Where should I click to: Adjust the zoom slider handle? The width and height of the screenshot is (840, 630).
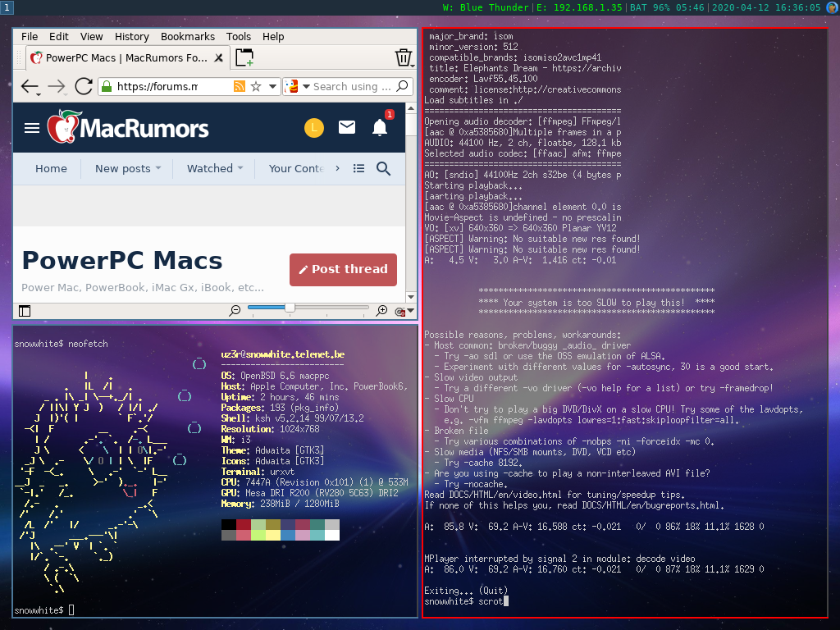click(x=290, y=308)
